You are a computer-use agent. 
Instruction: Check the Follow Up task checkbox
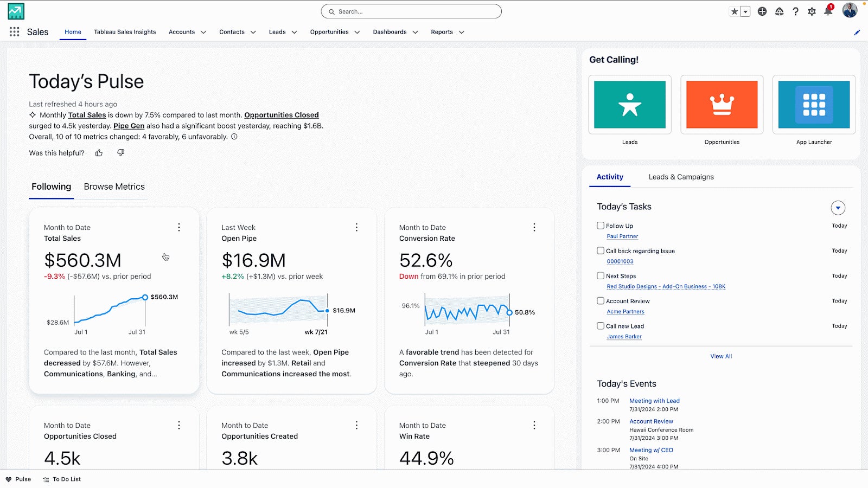point(601,226)
